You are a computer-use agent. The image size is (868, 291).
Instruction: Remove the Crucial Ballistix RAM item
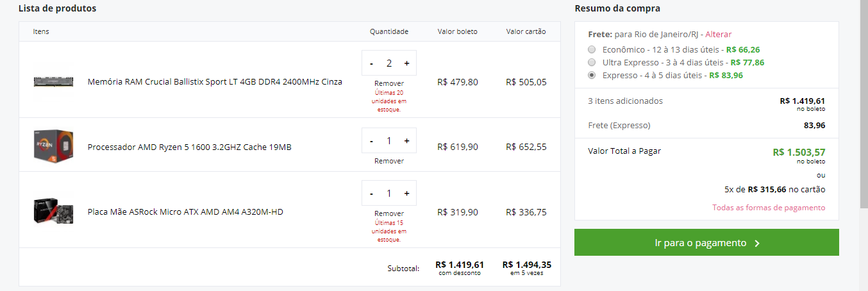pos(389,83)
